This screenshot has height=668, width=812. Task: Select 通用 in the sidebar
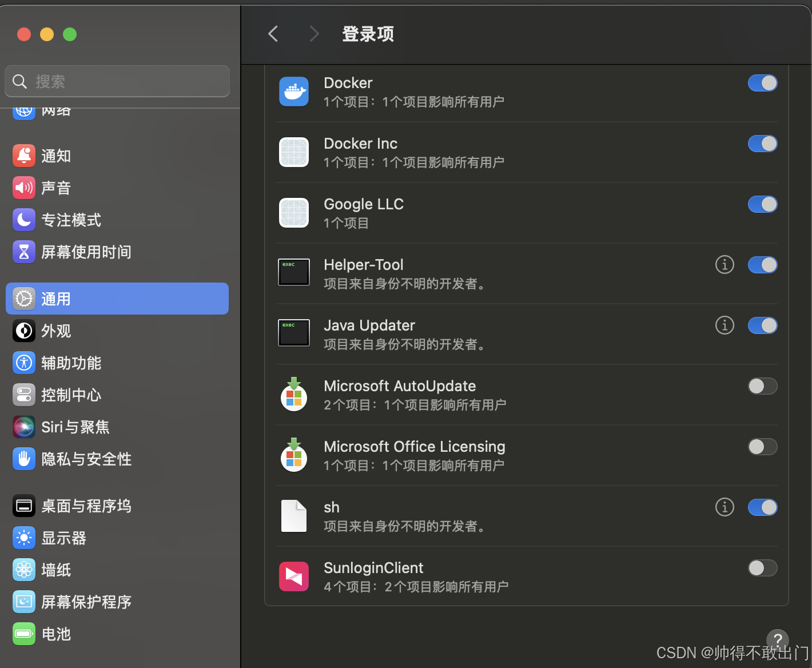tap(117, 299)
